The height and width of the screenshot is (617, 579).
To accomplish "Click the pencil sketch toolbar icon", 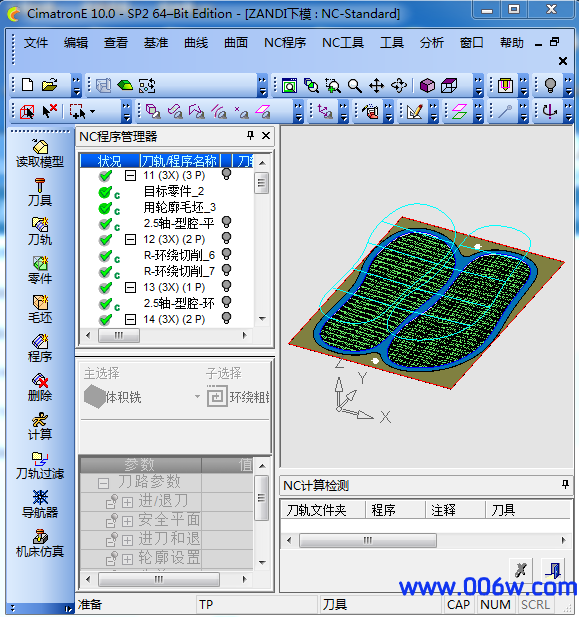I will pyautogui.click(x=415, y=112).
